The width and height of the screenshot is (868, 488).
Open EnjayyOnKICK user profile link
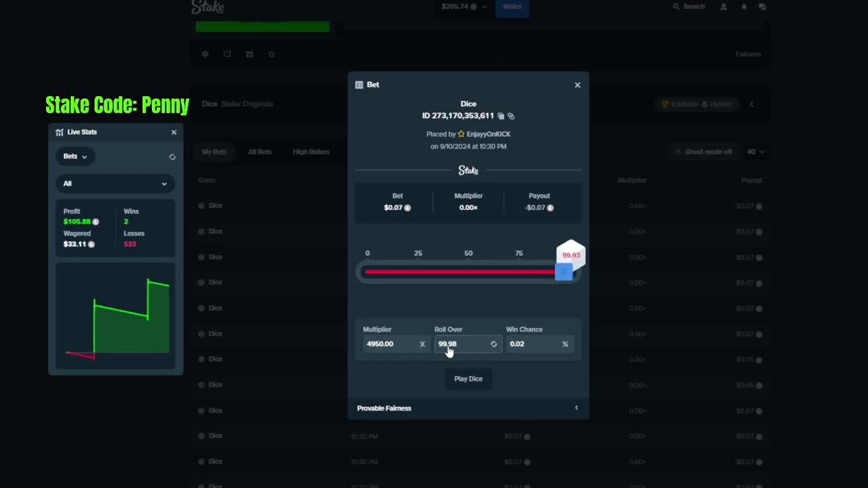[488, 134]
